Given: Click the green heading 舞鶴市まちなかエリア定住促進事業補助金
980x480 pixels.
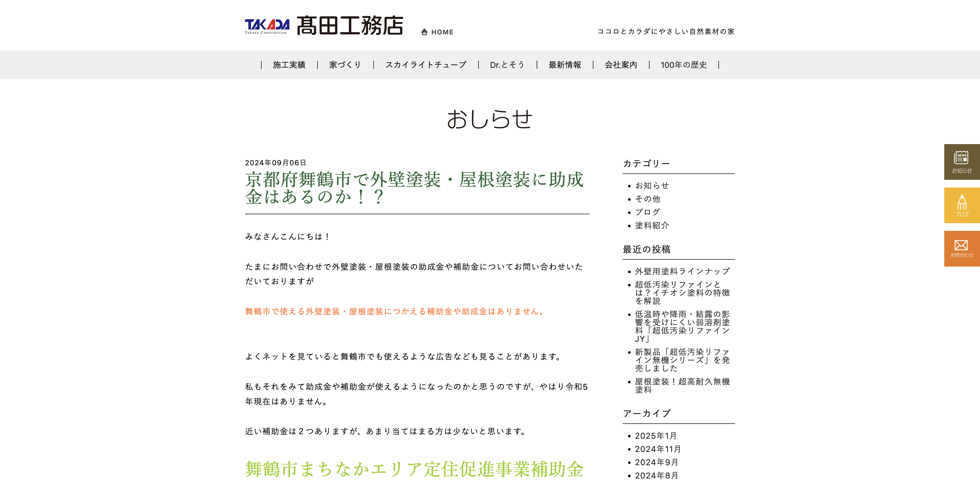Looking at the screenshot, I should point(414,469).
